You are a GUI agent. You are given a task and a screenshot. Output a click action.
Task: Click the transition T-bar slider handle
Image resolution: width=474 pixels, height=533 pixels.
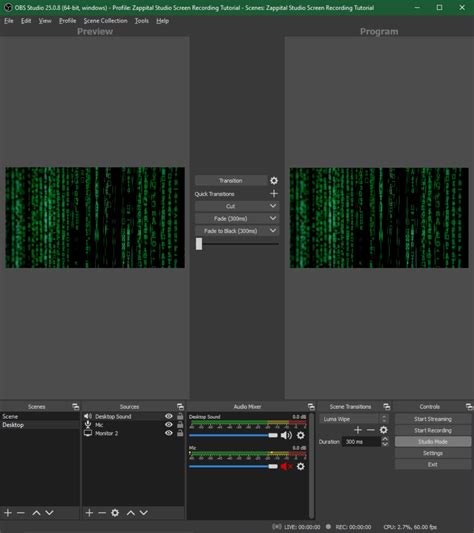point(199,244)
